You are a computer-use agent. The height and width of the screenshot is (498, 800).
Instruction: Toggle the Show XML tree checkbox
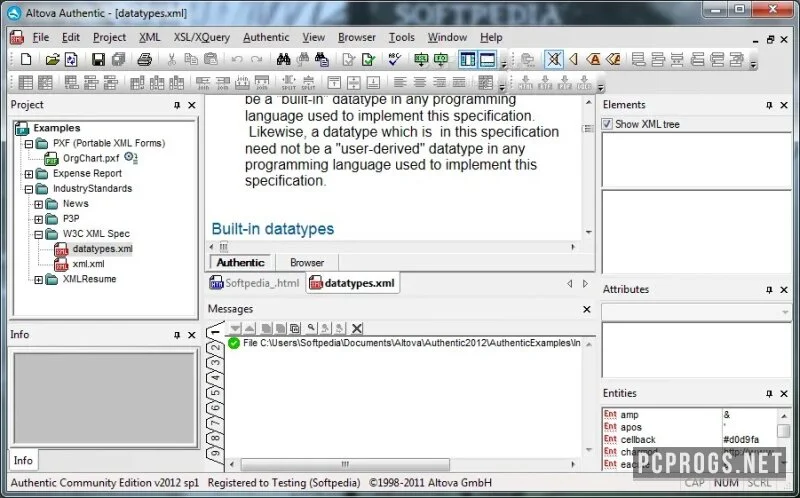point(607,124)
